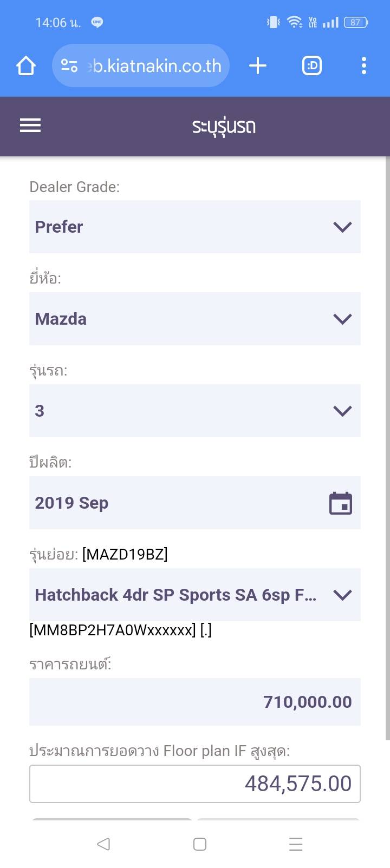The width and height of the screenshot is (390, 868).
Task: Open the hamburger navigation menu
Action: tap(30, 126)
